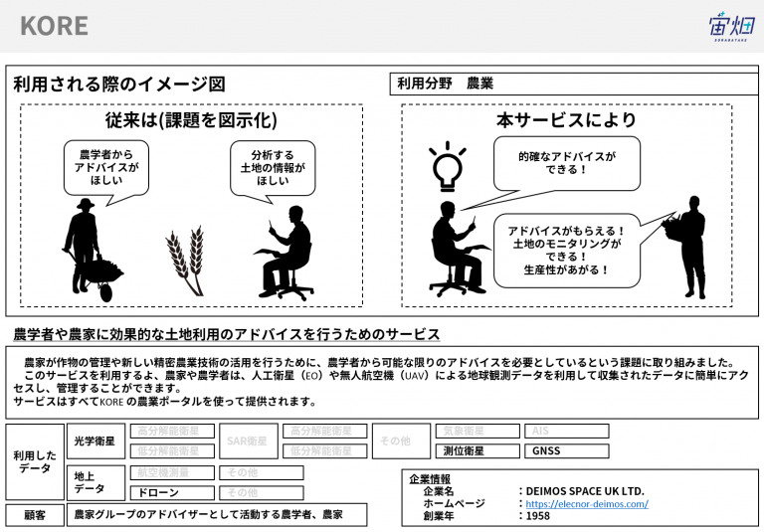The height and width of the screenshot is (532, 764).
Task: Click the '的確なアドバイスができる！' speech bubble
Action: coord(567,164)
